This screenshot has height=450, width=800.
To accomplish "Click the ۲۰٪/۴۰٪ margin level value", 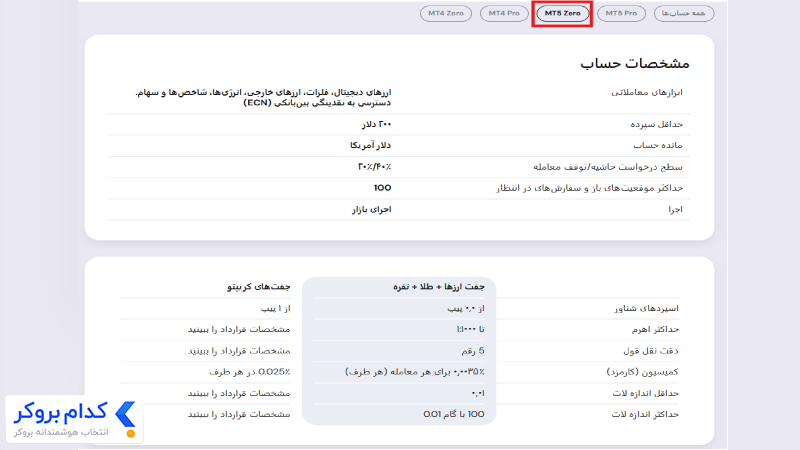I will (374, 167).
